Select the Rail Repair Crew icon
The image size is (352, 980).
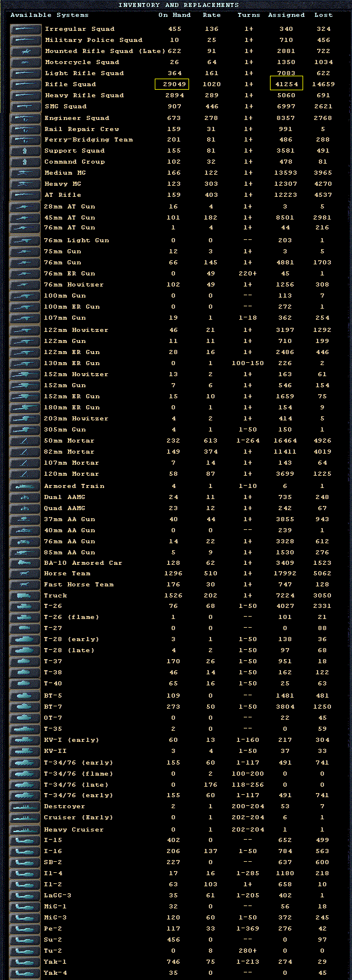coord(26,129)
